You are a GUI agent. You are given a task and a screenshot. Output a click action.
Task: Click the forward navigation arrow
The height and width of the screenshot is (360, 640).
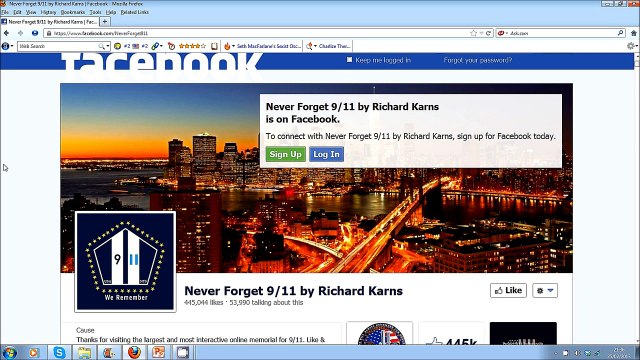tap(20, 33)
